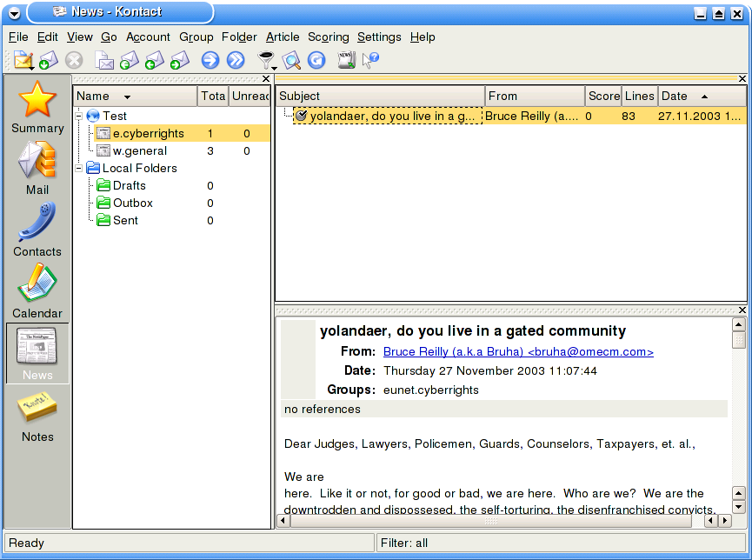Click the forward envelope icon with right arrow
Screen dimensions: 752x560
[x=180, y=60]
